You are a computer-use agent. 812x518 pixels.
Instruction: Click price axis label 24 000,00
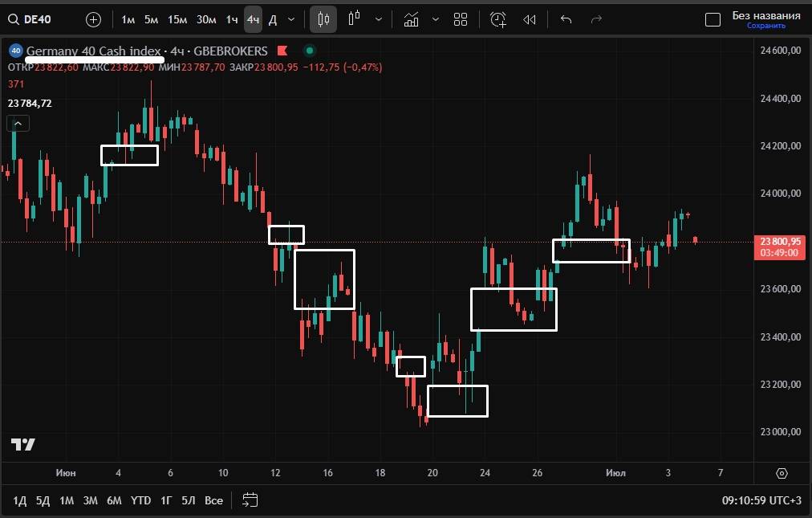click(781, 194)
